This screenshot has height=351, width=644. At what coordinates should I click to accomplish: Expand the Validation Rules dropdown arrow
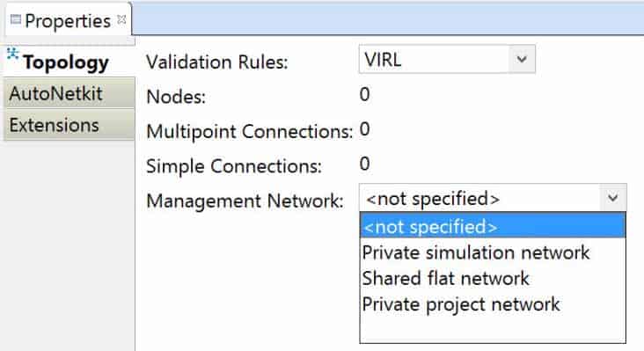[522, 59]
